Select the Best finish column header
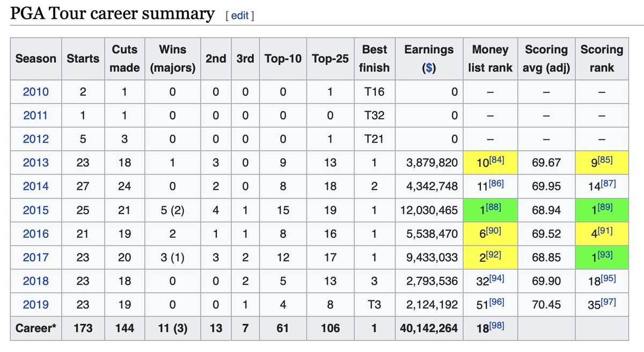 374,58
